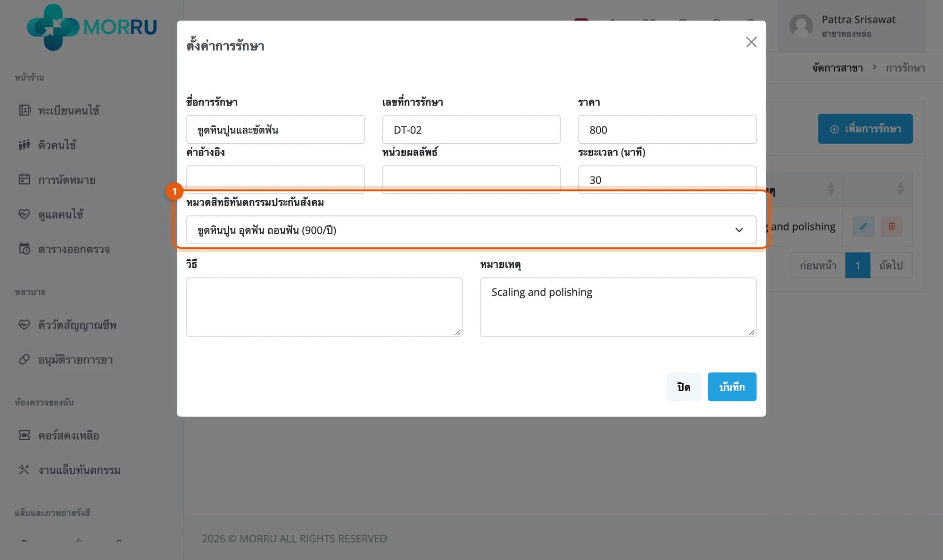The width and height of the screenshot is (943, 560).
Task: Open the หมวดสิทธิทันตกรรมประกันสังคม dropdown
Action: [471, 230]
